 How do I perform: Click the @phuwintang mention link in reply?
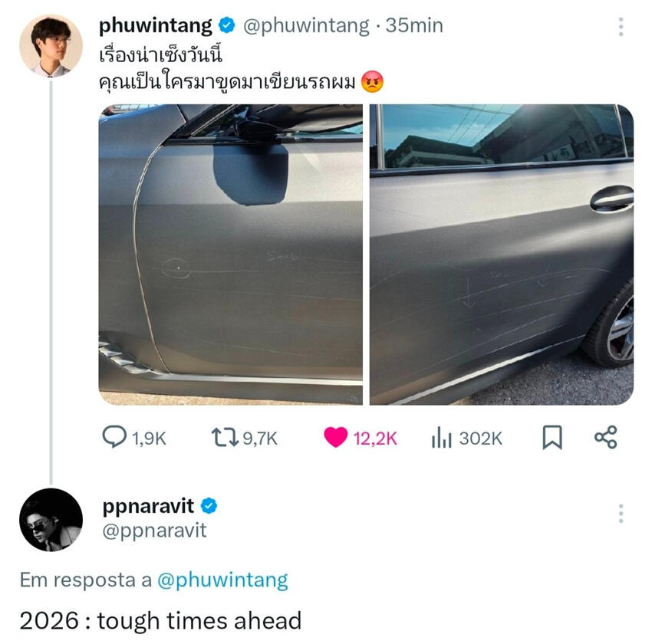click(x=222, y=580)
